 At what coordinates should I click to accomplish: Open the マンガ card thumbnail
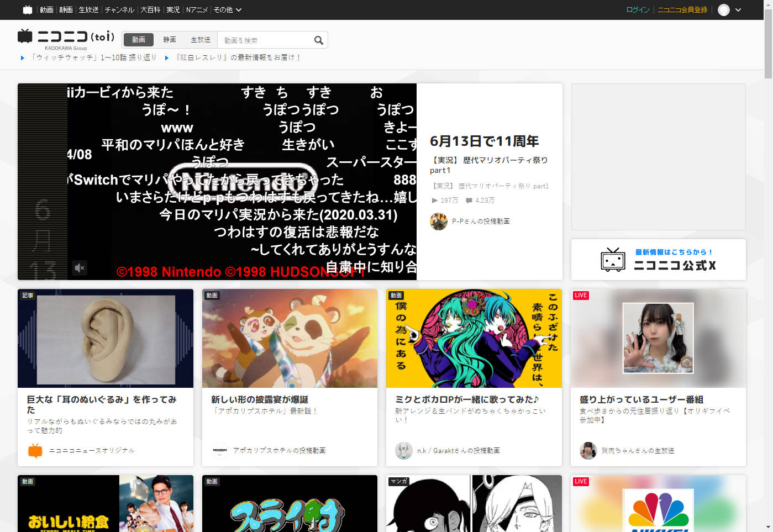(474, 503)
